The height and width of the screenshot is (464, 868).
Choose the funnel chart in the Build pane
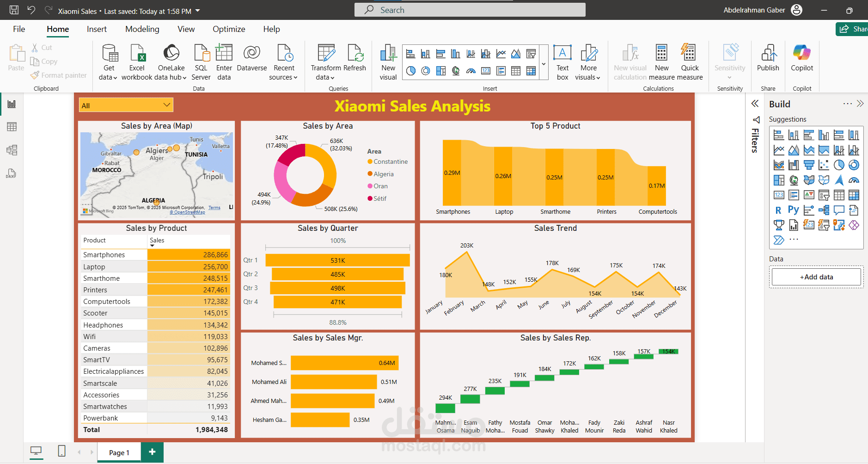click(809, 165)
